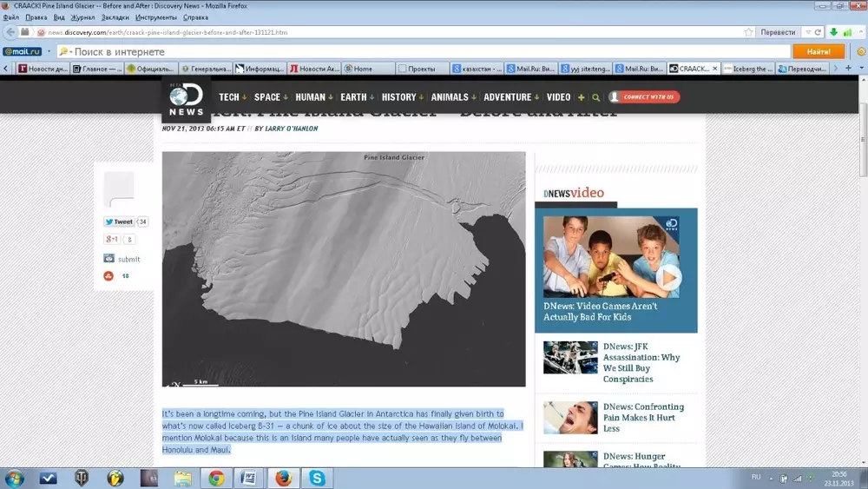This screenshot has height=489, width=868.
Task: Bookmark this page with the star icon
Action: click(x=748, y=32)
